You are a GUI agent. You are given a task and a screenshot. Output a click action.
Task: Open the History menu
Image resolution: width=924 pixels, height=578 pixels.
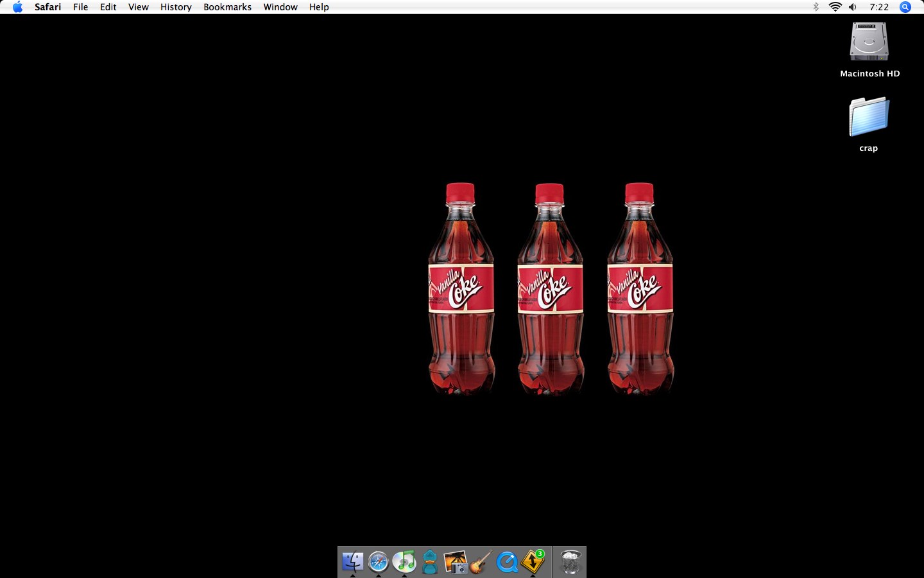point(176,7)
